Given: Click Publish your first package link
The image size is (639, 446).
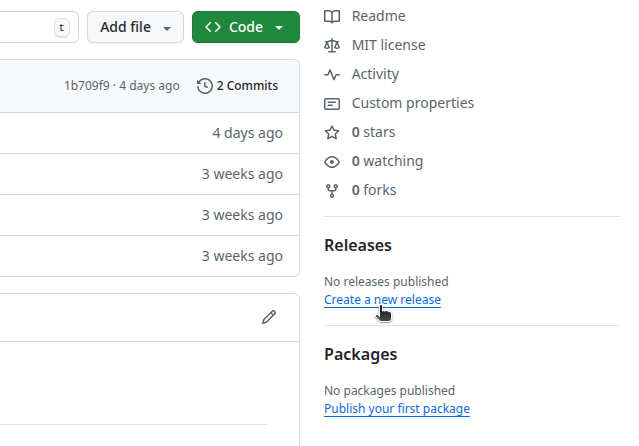Looking at the screenshot, I should click(x=396, y=409).
